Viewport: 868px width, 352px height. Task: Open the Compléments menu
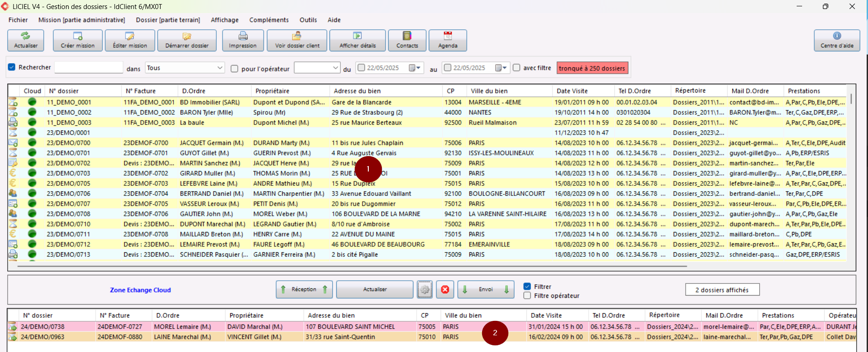(269, 20)
